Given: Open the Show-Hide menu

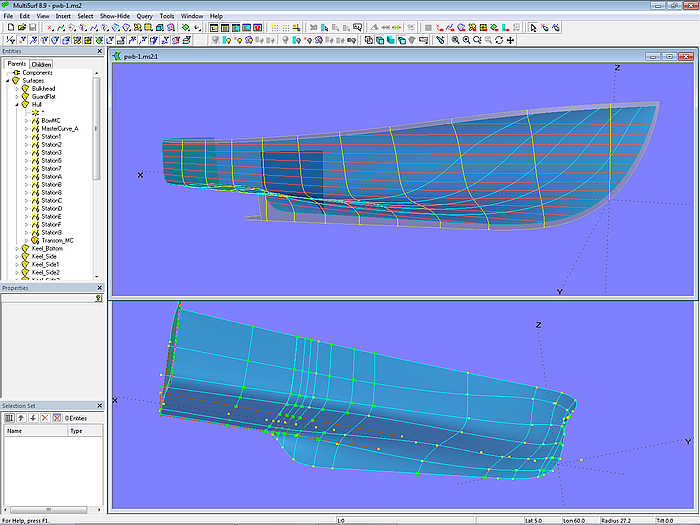Looking at the screenshot, I should point(114,16).
